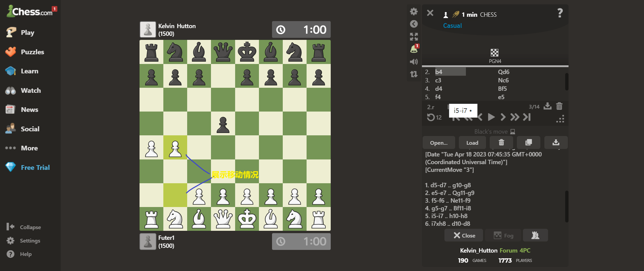Screen dimensions: 644x271
Task: Delete variation with trash icon beside 3/14
Action: point(559,106)
